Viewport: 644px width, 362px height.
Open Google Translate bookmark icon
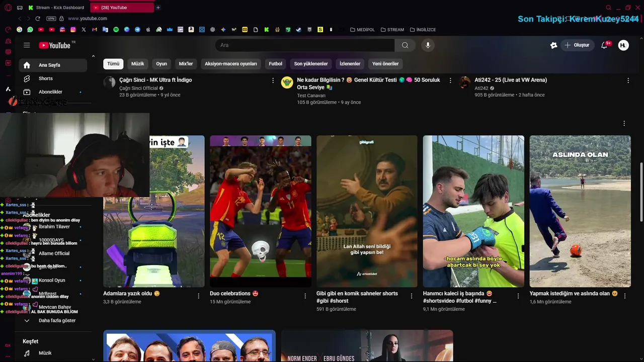click(x=105, y=30)
